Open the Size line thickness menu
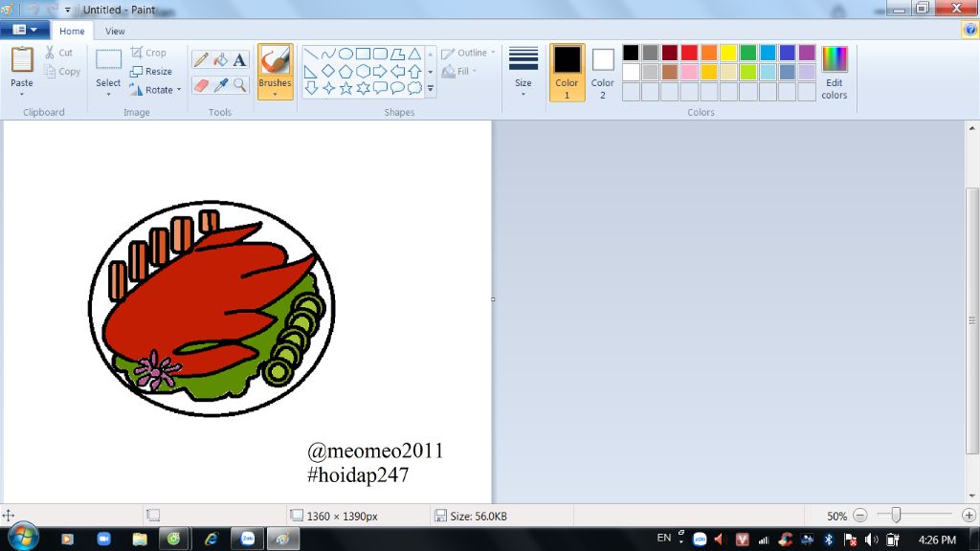 click(x=523, y=73)
